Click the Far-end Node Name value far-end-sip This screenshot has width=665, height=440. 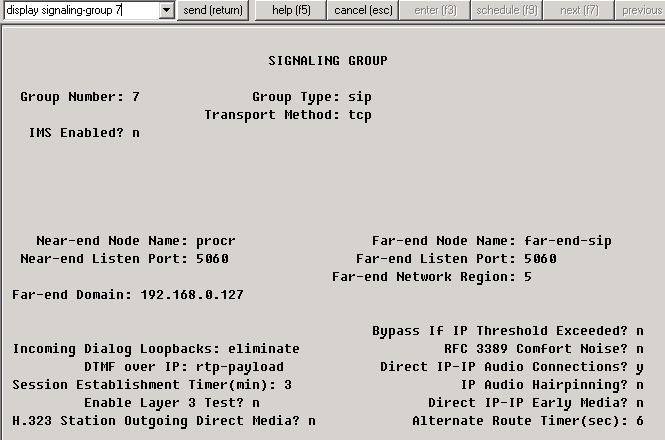[567, 241]
